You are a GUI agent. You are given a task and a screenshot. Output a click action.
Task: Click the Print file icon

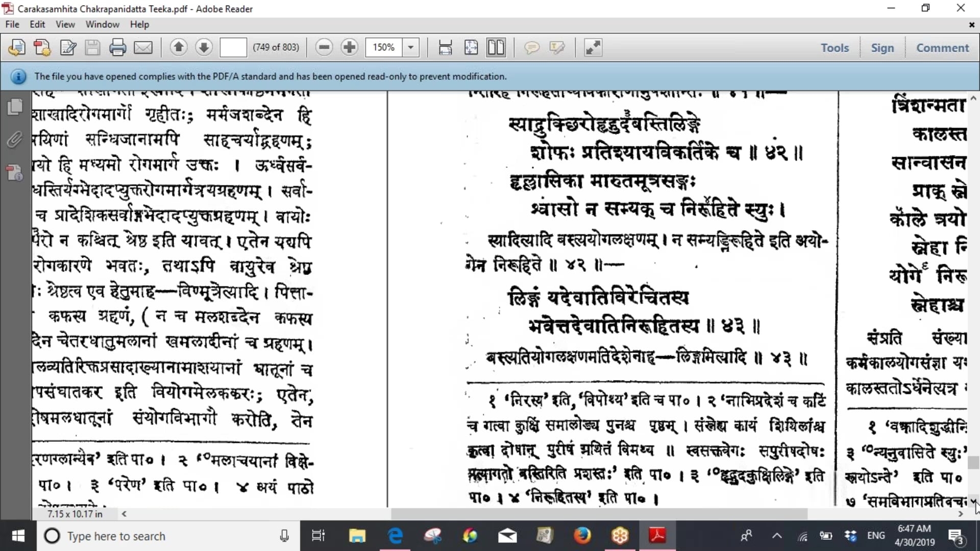tap(117, 47)
